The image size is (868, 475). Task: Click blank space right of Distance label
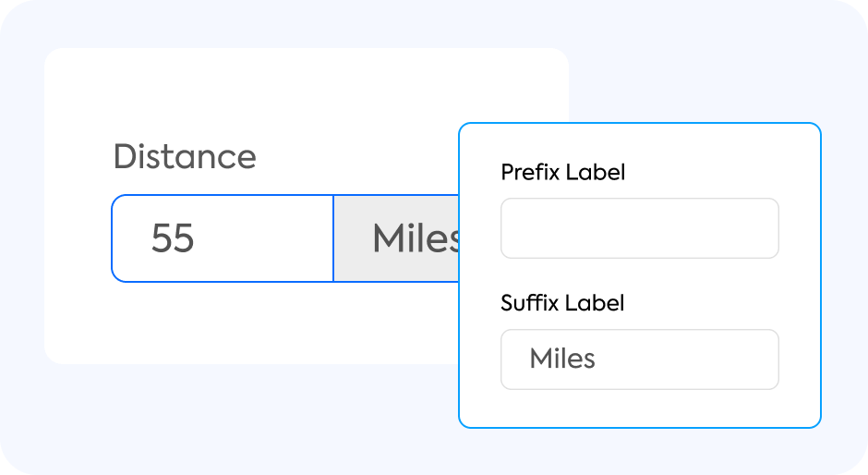[x=351, y=157]
